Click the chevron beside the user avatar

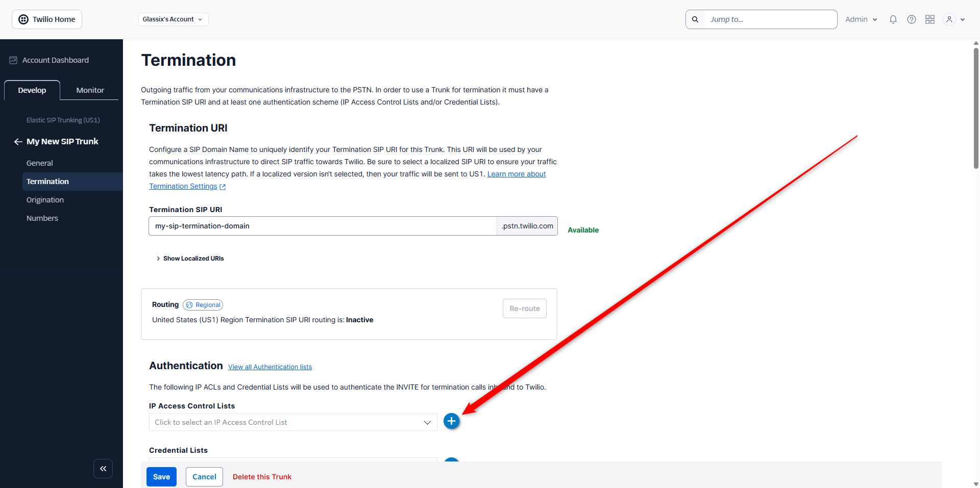pyautogui.click(x=963, y=20)
